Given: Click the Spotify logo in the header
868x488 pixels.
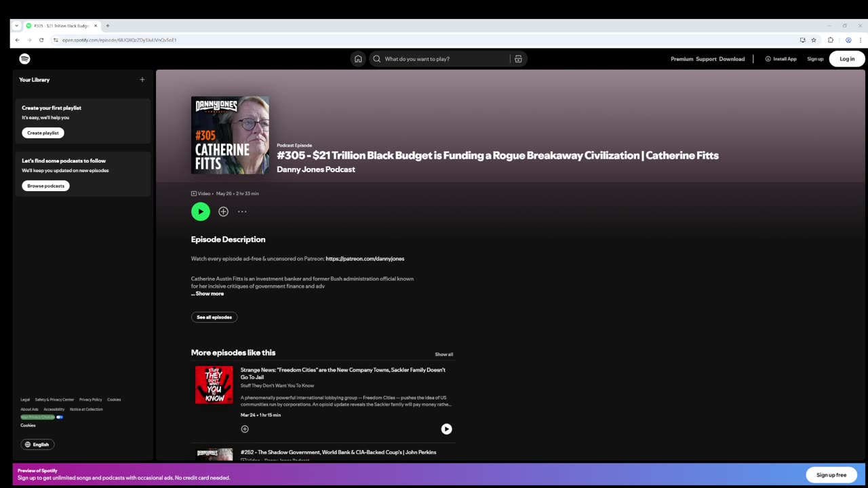Looking at the screenshot, I should pyautogui.click(x=24, y=59).
